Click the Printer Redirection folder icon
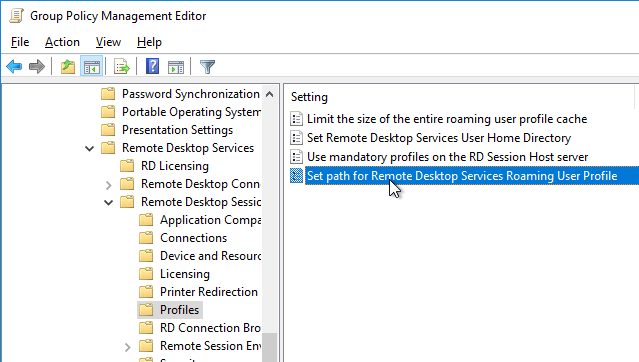 click(146, 291)
